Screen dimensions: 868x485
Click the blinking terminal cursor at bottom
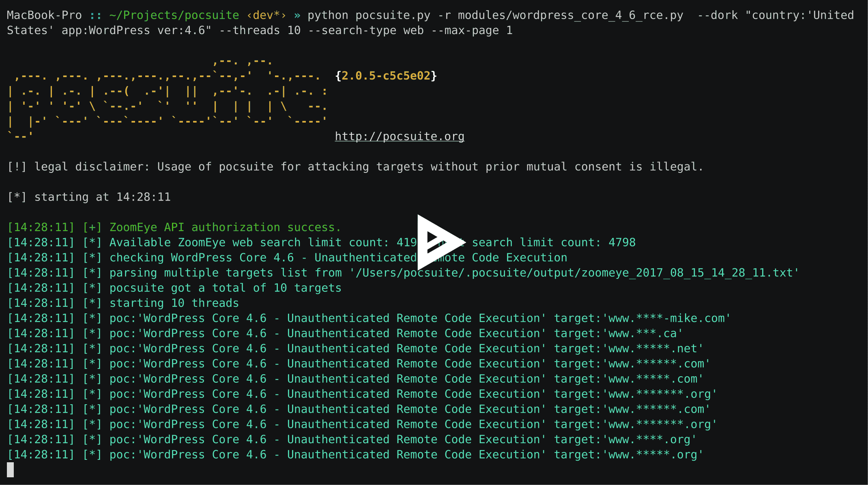pos(10,470)
